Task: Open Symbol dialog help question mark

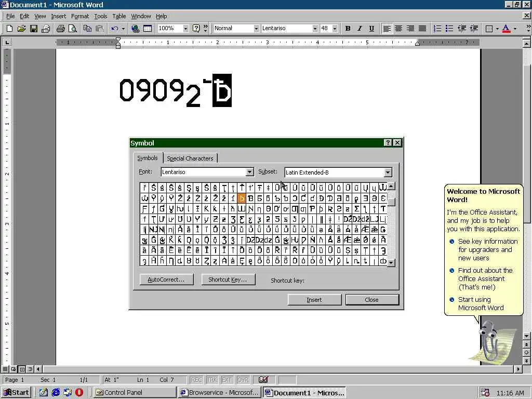Action: pos(388,143)
